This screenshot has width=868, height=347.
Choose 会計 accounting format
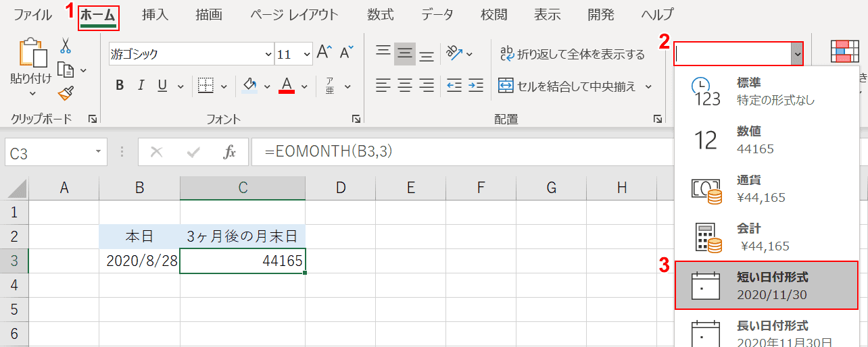coord(767,237)
